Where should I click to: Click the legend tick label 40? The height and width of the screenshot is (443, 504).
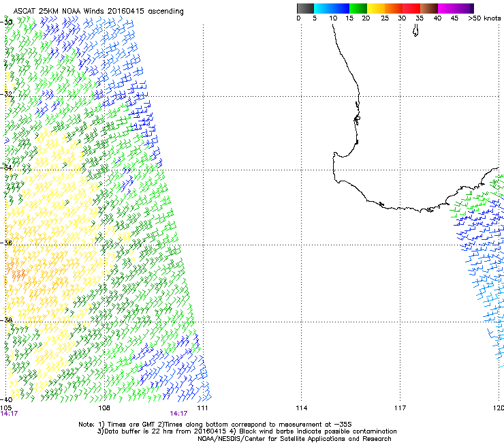click(x=437, y=18)
